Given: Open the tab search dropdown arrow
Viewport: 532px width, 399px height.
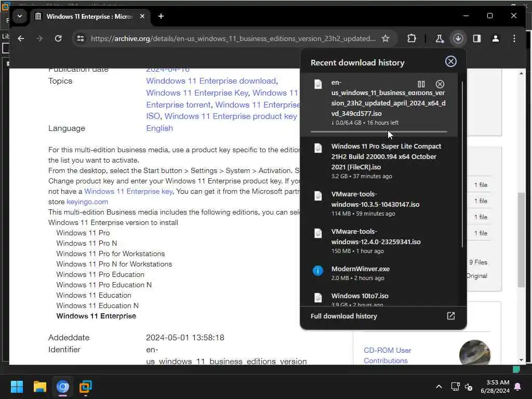Looking at the screenshot, I should [x=20, y=16].
